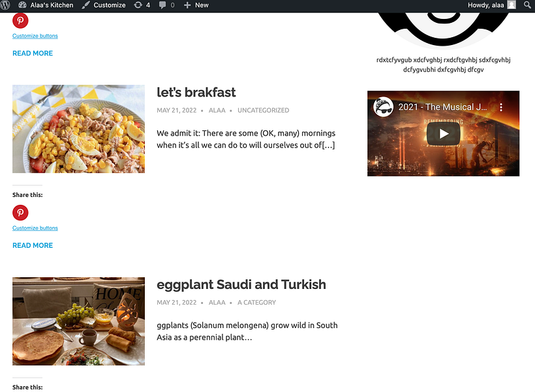Viewport: 535px width, 392px height.
Task: Open the eggplant Saudi and Turkish post
Action: click(x=241, y=284)
